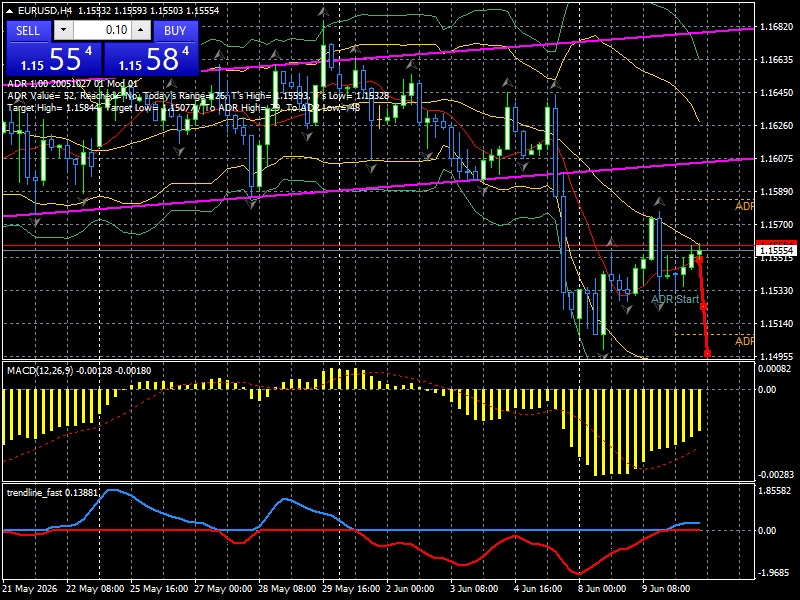Click the BUY button
The height and width of the screenshot is (600, 800).
175,31
